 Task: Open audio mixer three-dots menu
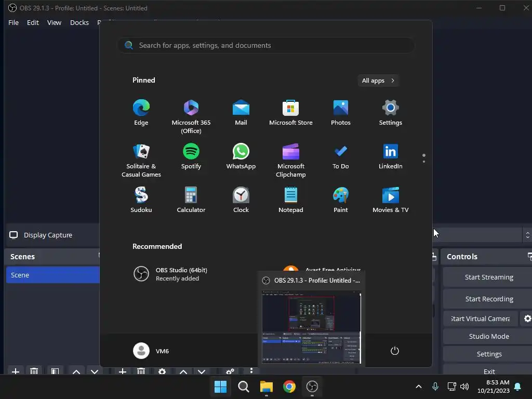[x=251, y=370]
